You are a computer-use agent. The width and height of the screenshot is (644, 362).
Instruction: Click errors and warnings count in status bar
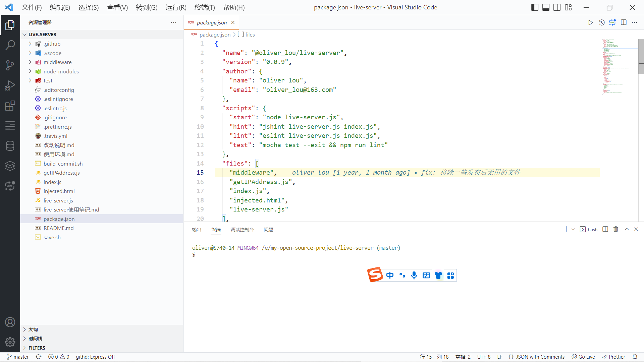(x=59, y=357)
